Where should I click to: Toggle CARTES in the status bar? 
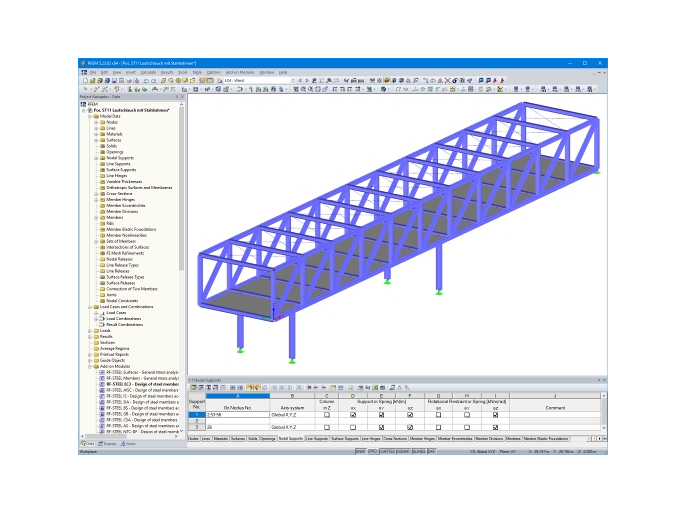coord(387,451)
